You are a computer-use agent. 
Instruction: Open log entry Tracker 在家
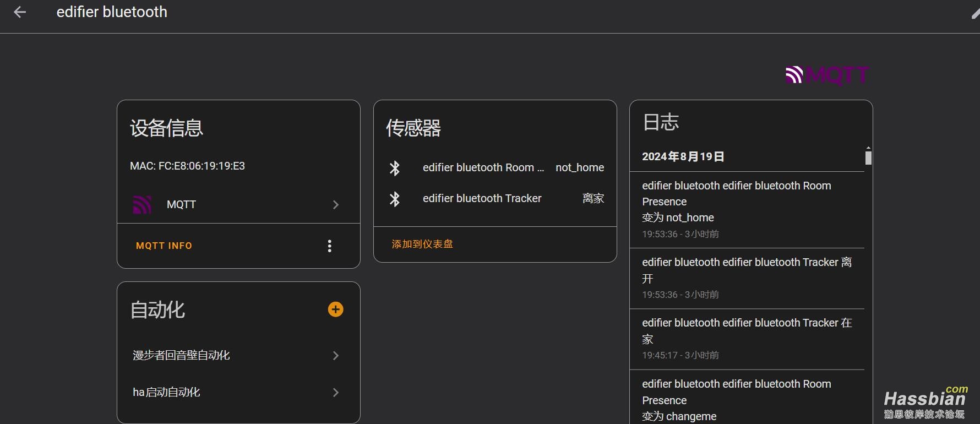747,339
